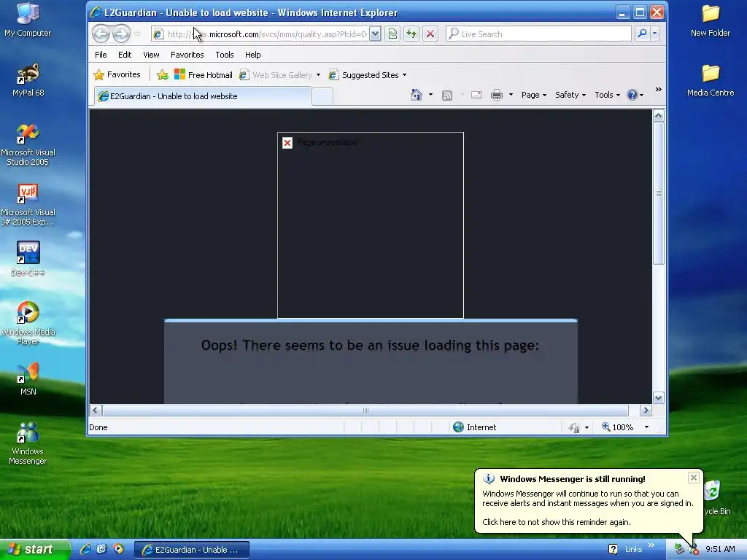Click the broken image red X placeholder

[x=287, y=143]
